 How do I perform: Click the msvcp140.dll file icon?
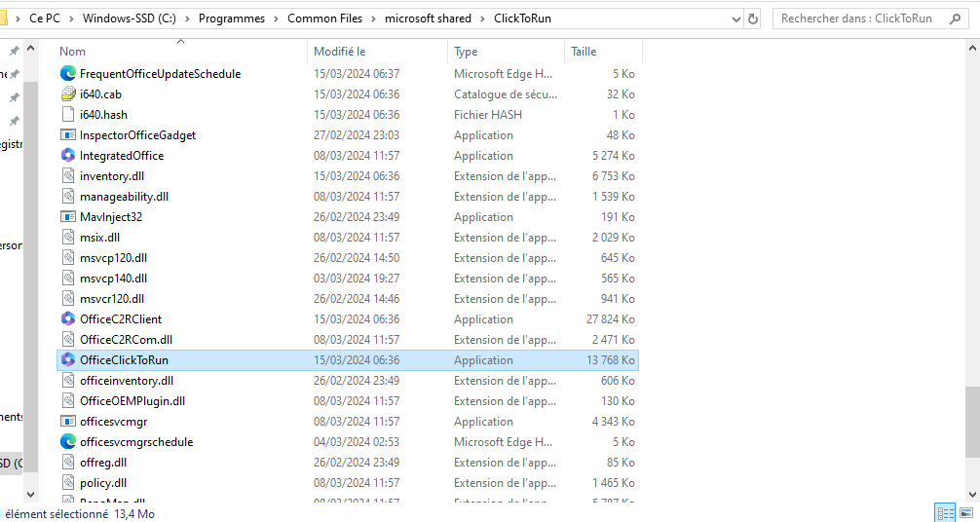68,279
